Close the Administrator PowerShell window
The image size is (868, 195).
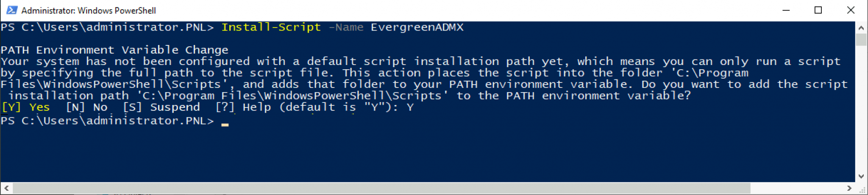pos(850,10)
